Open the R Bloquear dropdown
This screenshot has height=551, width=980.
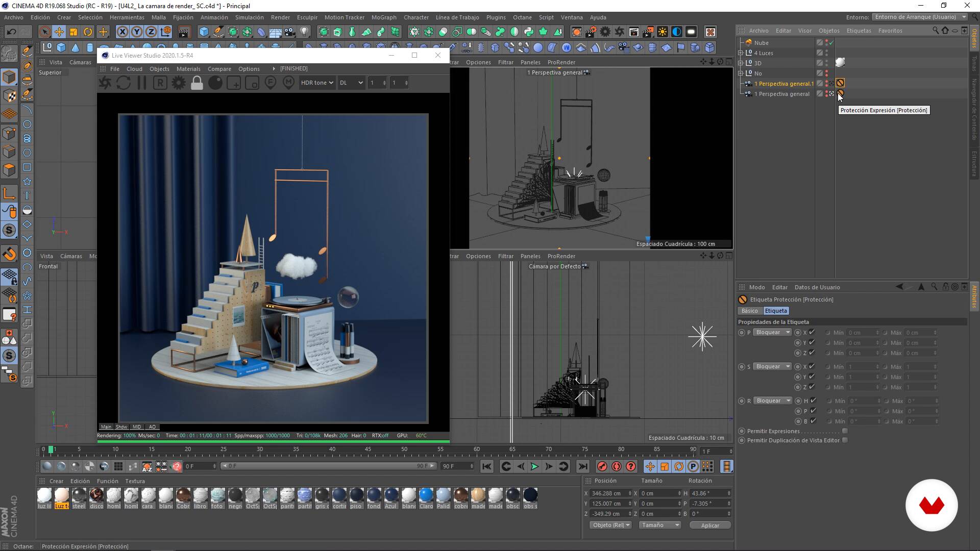tap(772, 401)
